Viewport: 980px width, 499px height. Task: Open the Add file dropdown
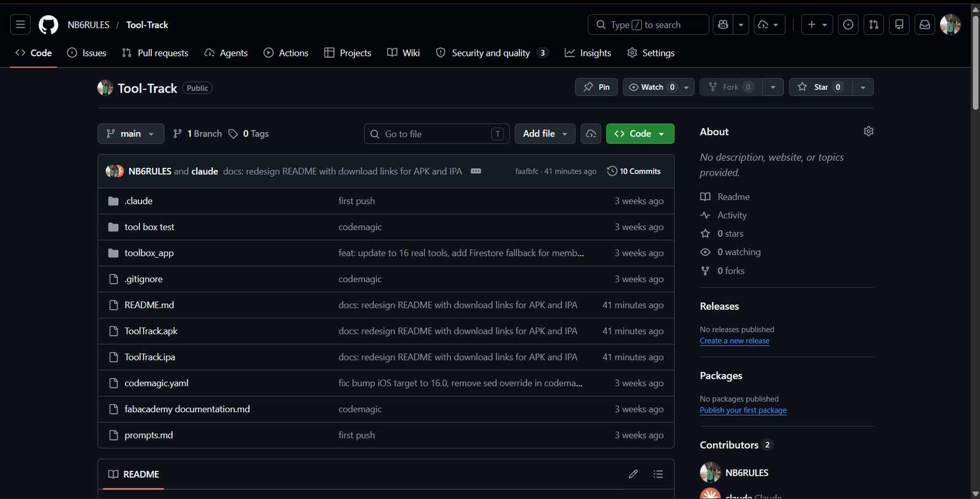click(545, 133)
